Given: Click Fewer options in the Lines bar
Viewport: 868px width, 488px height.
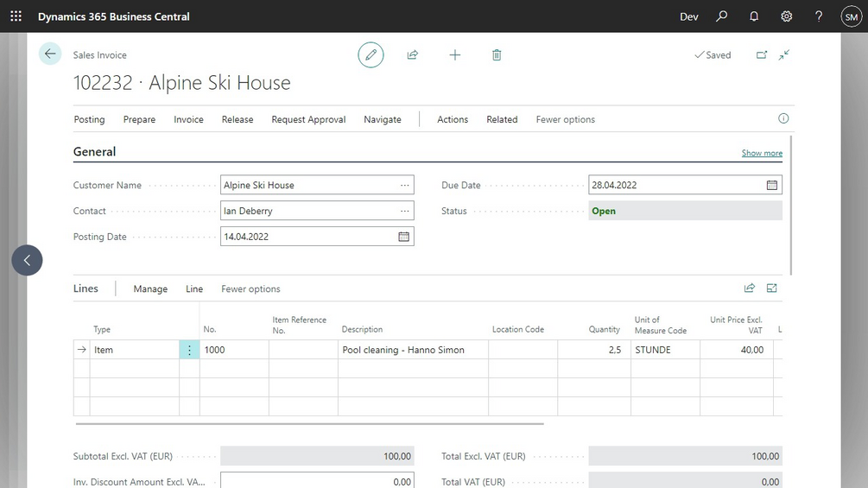Looking at the screenshot, I should pos(250,288).
